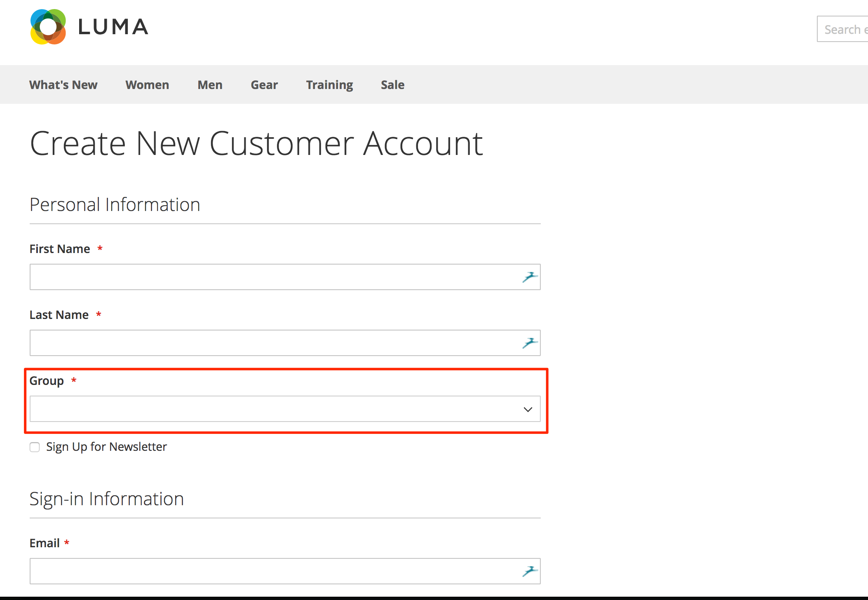Click the First Name input field
Viewport: 868px width, 600px height.
[x=285, y=276]
